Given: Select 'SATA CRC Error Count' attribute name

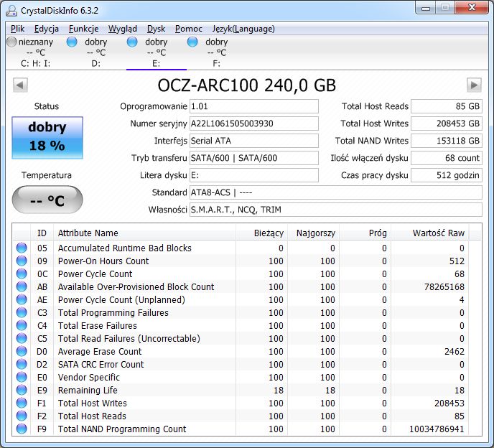Looking at the screenshot, I should tap(101, 364).
